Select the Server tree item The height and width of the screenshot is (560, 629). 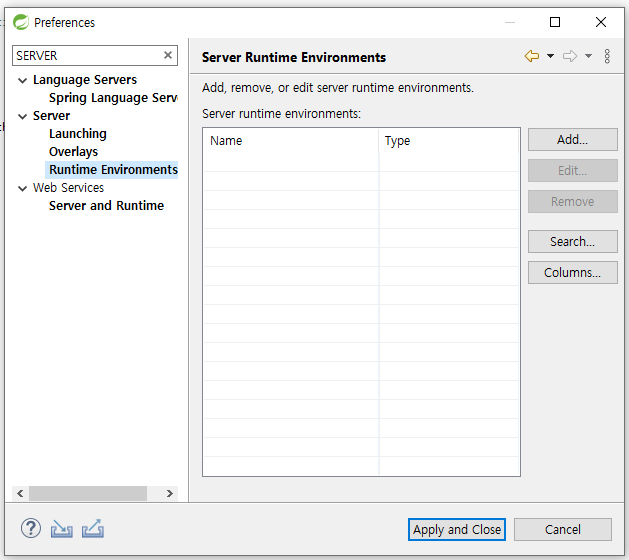[51, 116]
